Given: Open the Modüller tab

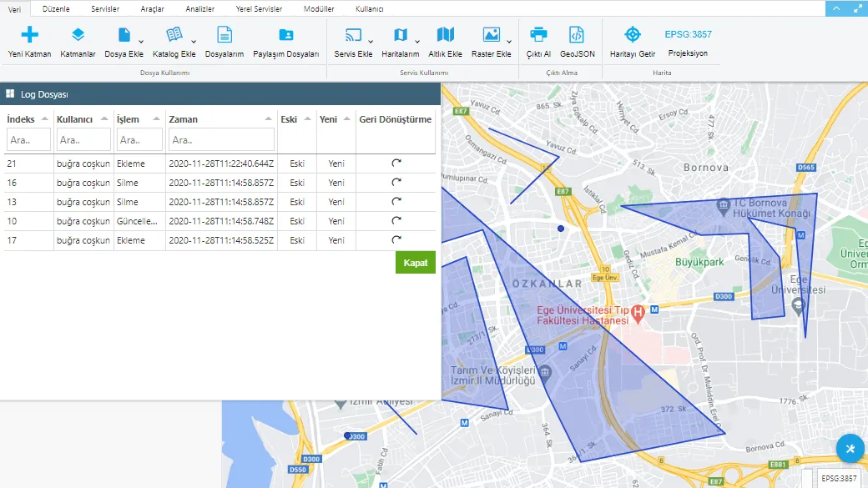Looking at the screenshot, I should coord(319,9).
